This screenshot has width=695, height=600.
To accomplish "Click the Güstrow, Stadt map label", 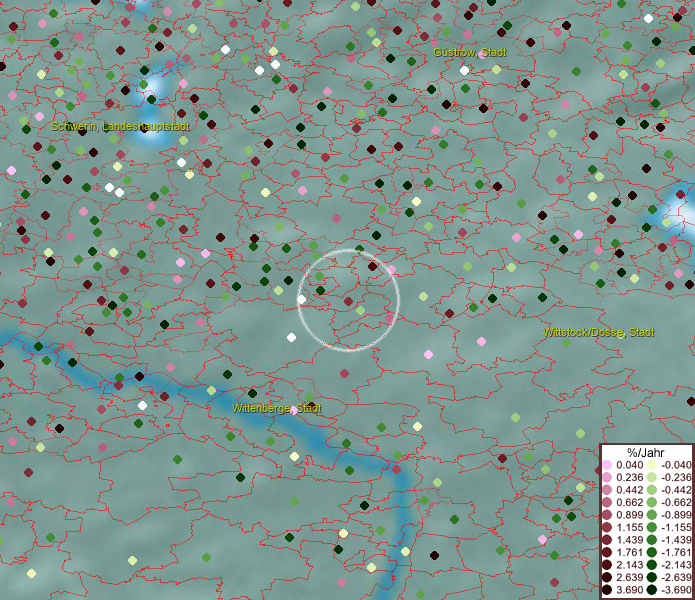I will click(x=469, y=52).
